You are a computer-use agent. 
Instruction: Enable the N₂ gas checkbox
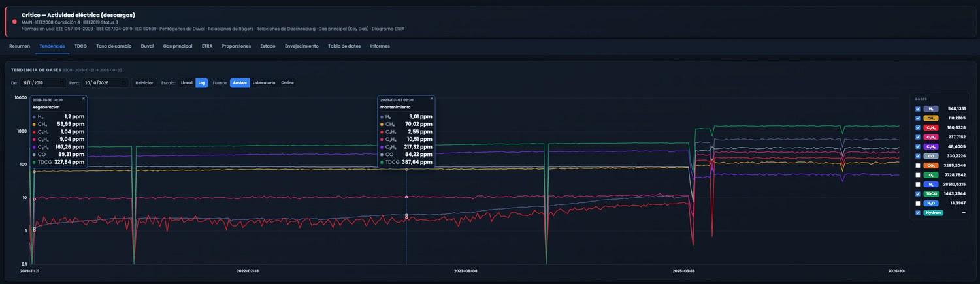[918, 185]
